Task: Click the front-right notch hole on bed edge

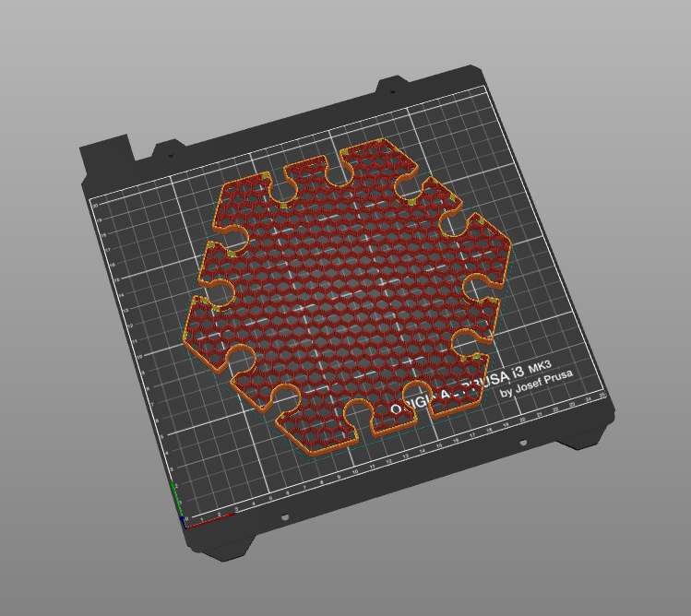Action: point(523,442)
